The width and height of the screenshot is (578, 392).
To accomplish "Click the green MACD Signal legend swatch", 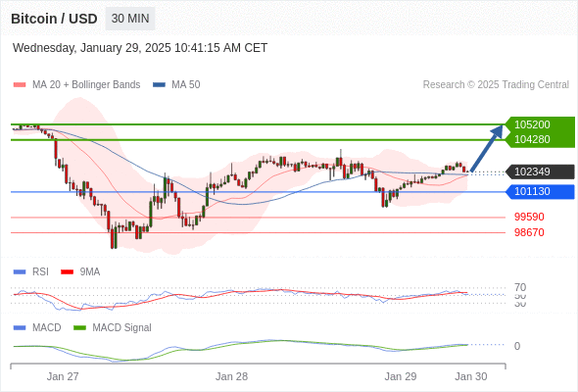I will click(79, 328).
